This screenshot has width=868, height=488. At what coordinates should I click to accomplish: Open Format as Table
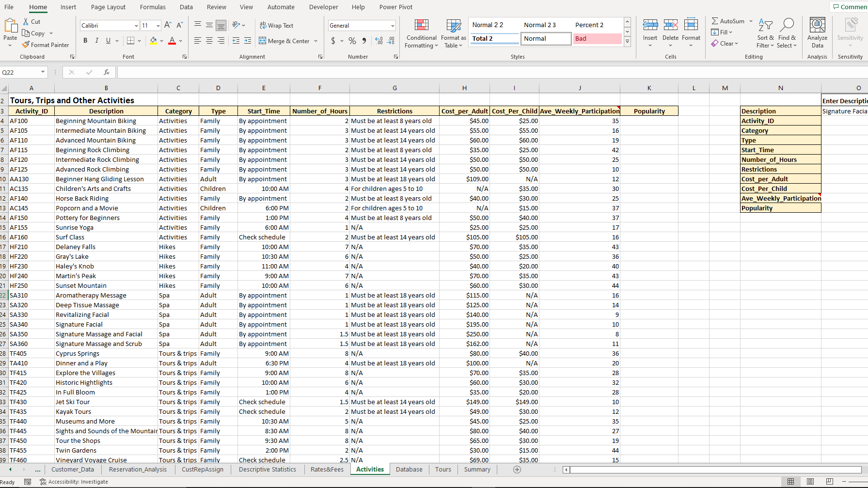pos(454,33)
